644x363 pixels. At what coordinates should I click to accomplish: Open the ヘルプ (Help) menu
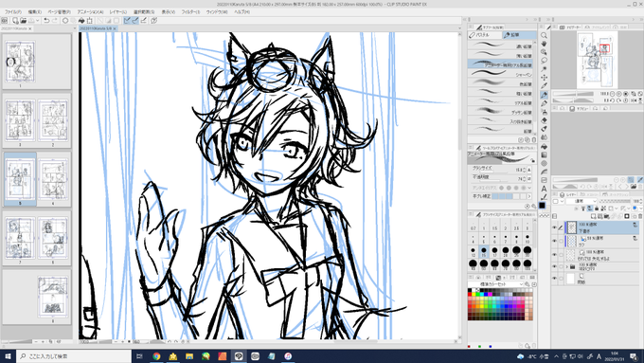pos(241,12)
